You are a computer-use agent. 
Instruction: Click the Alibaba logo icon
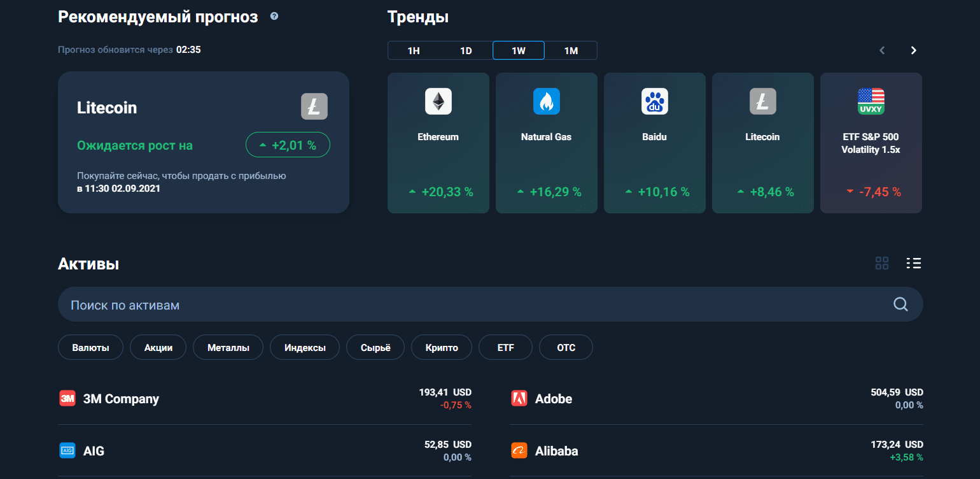[x=519, y=451]
